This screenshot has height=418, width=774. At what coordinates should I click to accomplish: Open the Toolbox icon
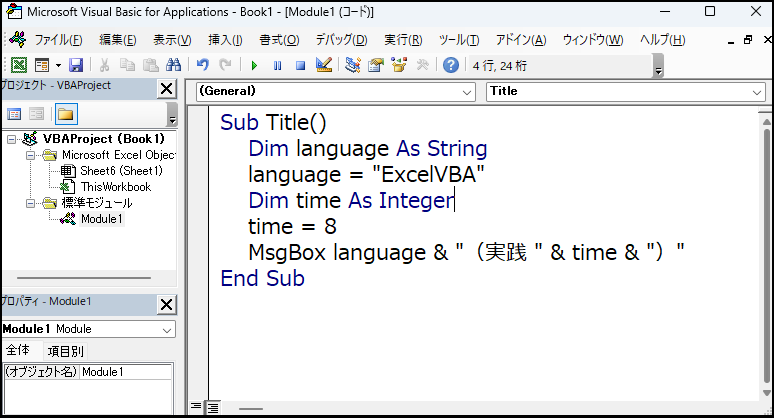click(423, 65)
